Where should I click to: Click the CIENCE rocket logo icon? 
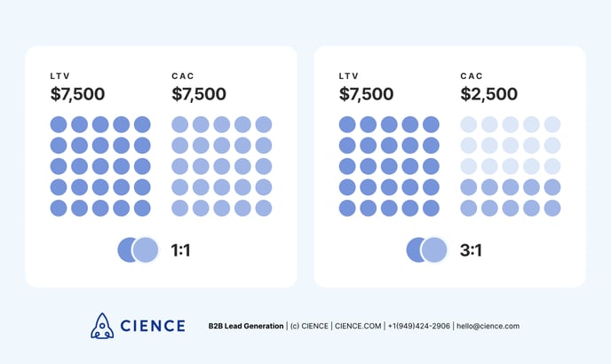click(102, 326)
